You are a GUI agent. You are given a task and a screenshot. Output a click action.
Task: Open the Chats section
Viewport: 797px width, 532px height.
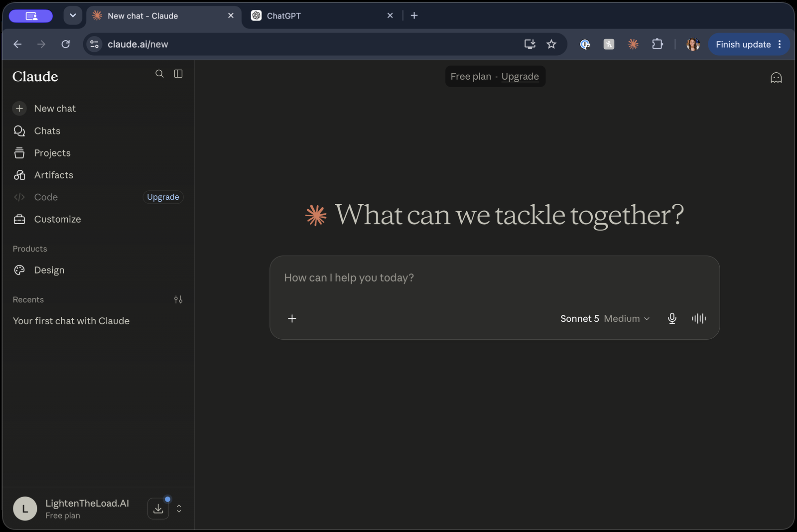98,131
